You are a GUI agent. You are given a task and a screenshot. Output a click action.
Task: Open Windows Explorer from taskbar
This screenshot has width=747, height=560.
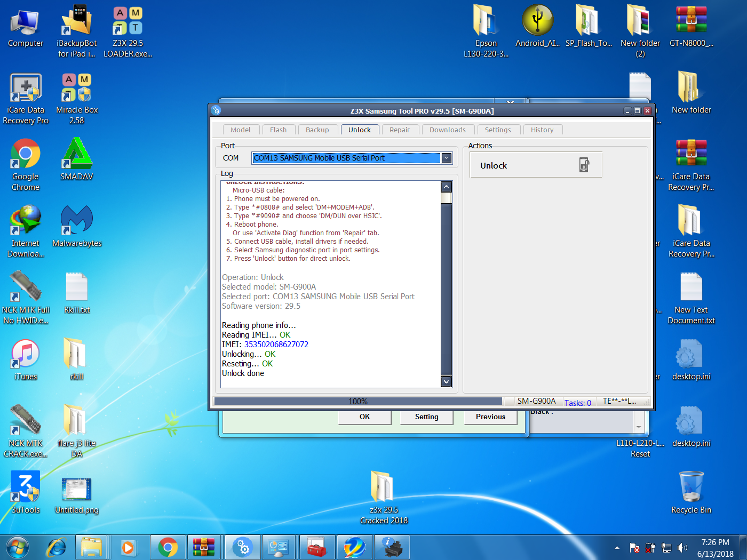92,548
